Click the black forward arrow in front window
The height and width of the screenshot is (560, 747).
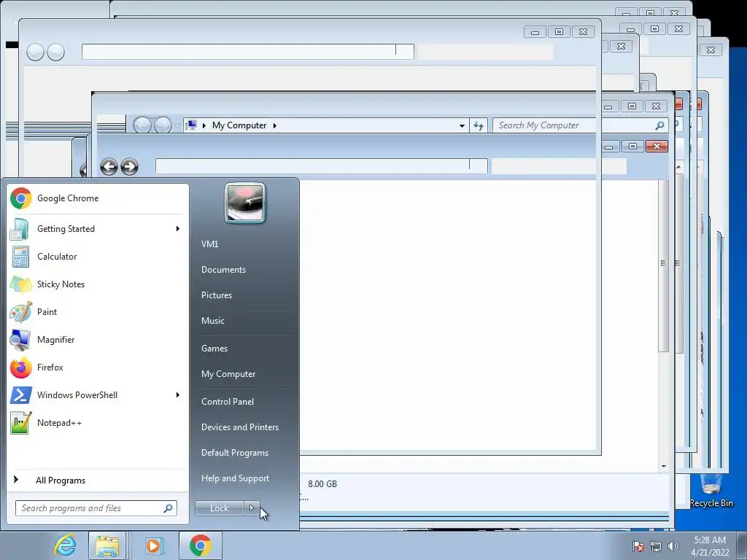(129, 167)
